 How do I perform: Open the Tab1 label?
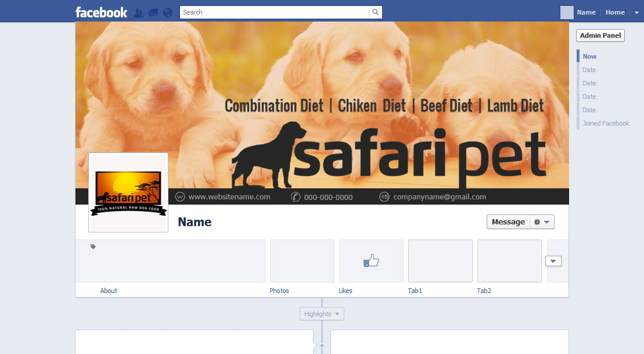coord(415,291)
